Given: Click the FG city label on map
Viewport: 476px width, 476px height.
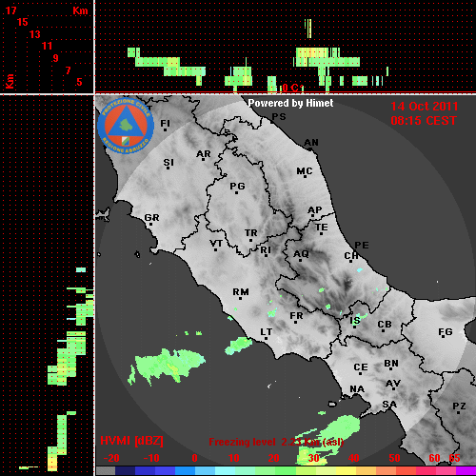Looking at the screenshot, I should point(446,332).
